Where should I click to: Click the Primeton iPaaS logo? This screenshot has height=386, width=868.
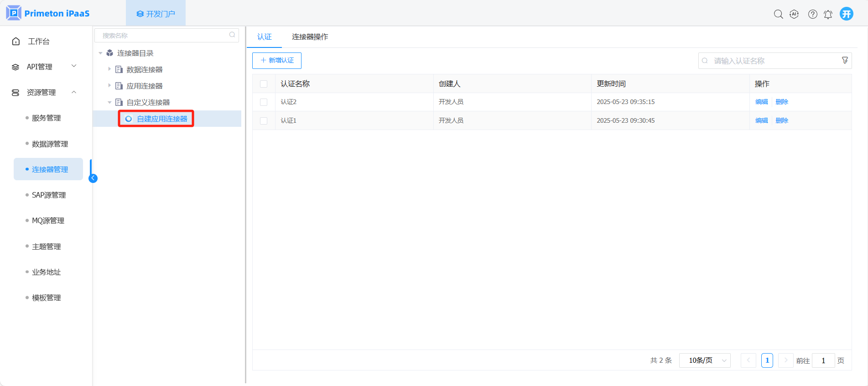(x=48, y=13)
